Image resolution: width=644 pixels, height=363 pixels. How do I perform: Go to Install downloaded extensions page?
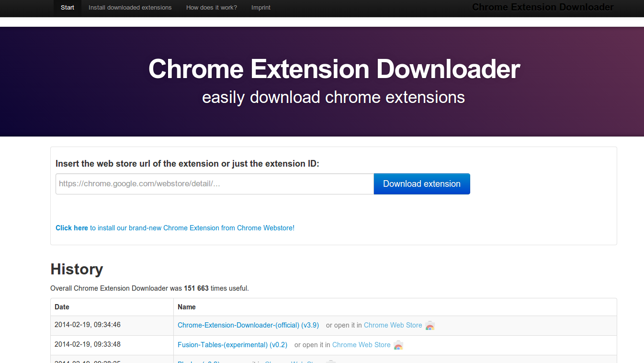pyautogui.click(x=130, y=8)
